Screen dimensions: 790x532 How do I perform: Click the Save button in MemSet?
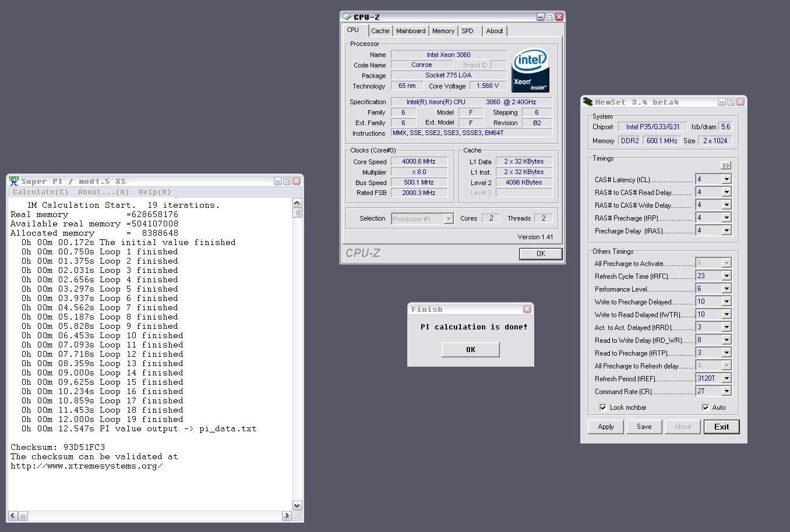pyautogui.click(x=644, y=427)
